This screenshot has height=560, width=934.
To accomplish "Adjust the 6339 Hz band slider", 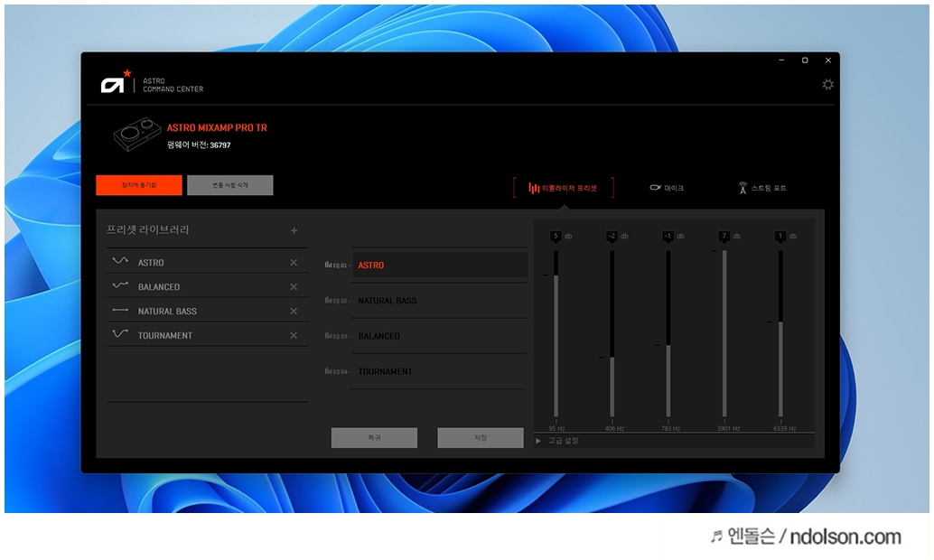I will (x=780, y=333).
